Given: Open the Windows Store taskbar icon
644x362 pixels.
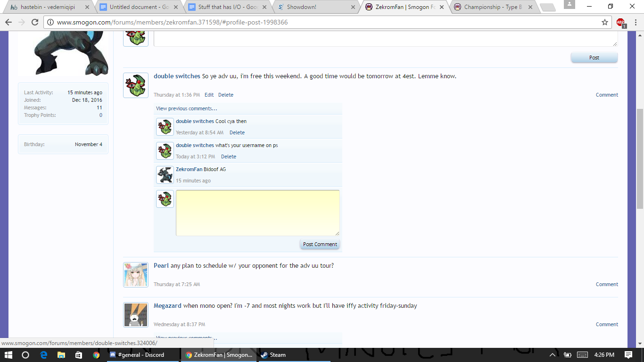Looking at the screenshot, I should tap(79, 355).
